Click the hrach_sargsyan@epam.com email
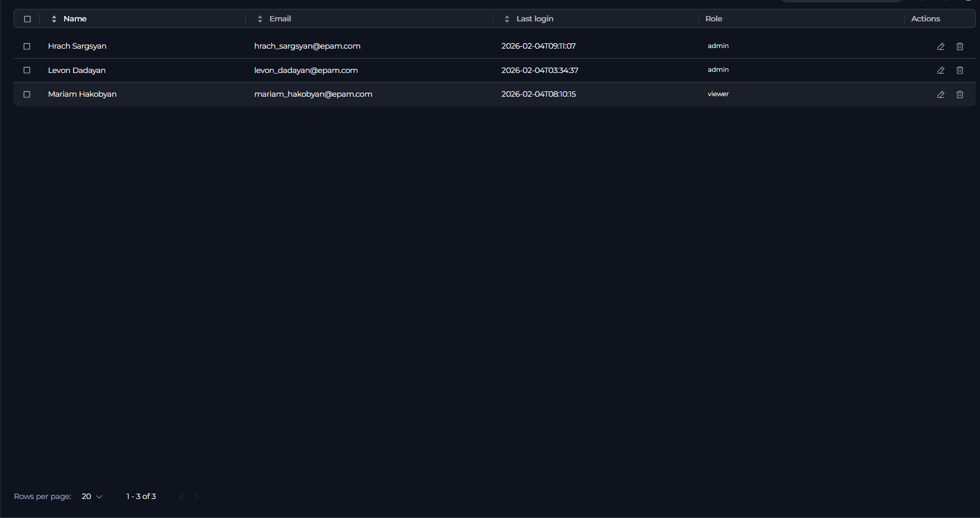The height and width of the screenshot is (518, 980). tap(307, 46)
